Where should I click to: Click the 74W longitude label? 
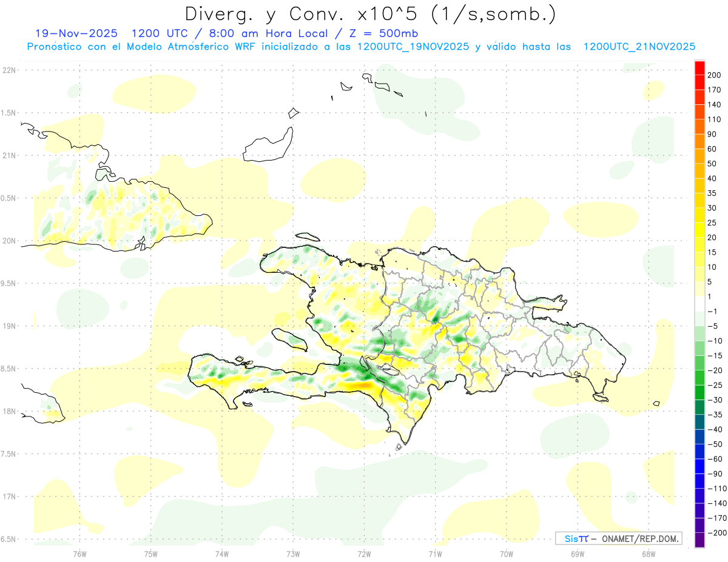pos(222,554)
